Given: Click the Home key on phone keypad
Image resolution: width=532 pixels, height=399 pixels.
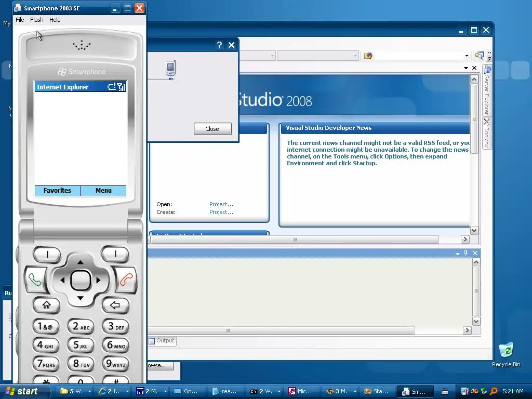Looking at the screenshot, I should [x=46, y=304].
